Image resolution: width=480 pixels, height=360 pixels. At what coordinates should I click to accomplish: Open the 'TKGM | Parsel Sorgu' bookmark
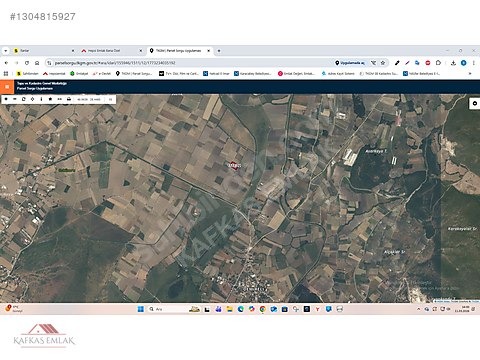[x=134, y=73]
